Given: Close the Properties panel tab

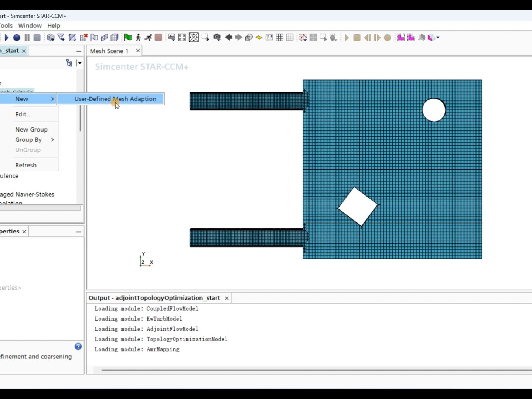Looking at the screenshot, I should coord(24,232).
